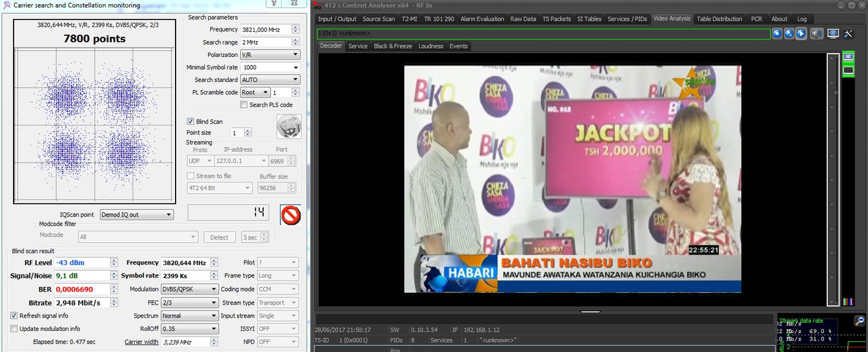868x352 pixels.
Task: Open the Alarm Evaluation tab
Action: click(482, 19)
